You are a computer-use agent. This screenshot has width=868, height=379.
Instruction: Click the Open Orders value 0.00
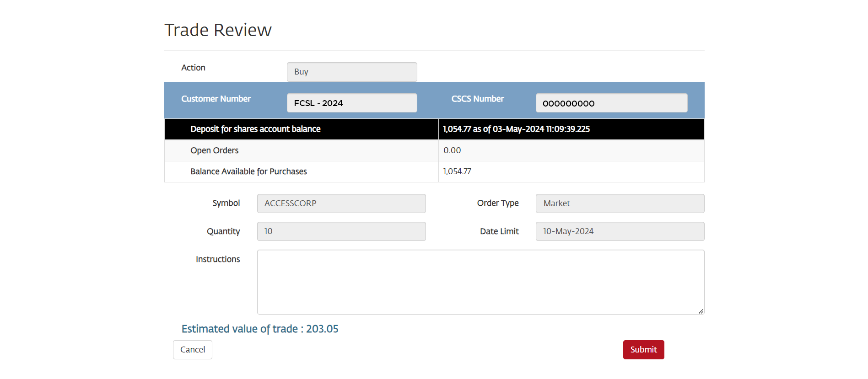point(452,150)
